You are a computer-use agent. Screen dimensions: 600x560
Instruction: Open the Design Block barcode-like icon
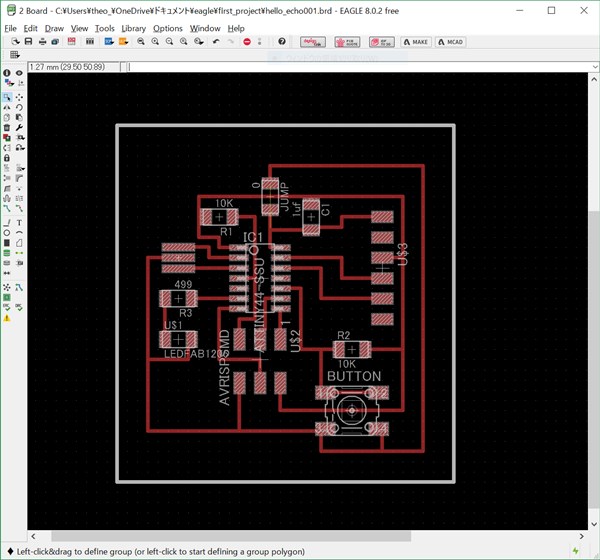(90, 41)
